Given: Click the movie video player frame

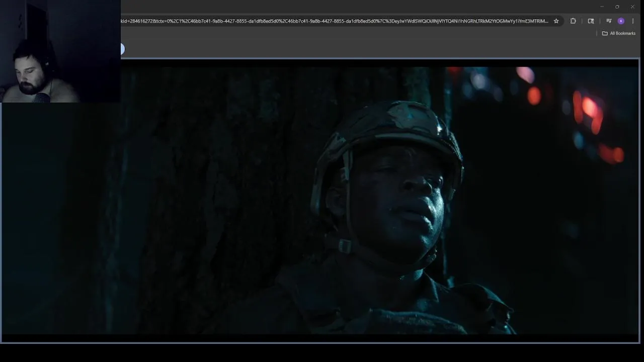Looking at the screenshot, I should point(320,201).
